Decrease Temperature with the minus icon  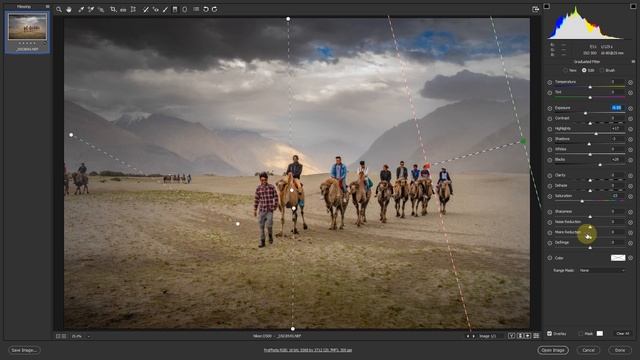tap(549, 82)
